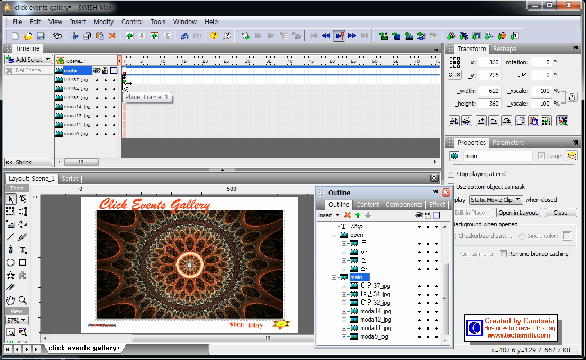Select the Zoom magnifier tool
Image resolution: width=586 pixels, height=360 pixels.
click(x=22, y=300)
